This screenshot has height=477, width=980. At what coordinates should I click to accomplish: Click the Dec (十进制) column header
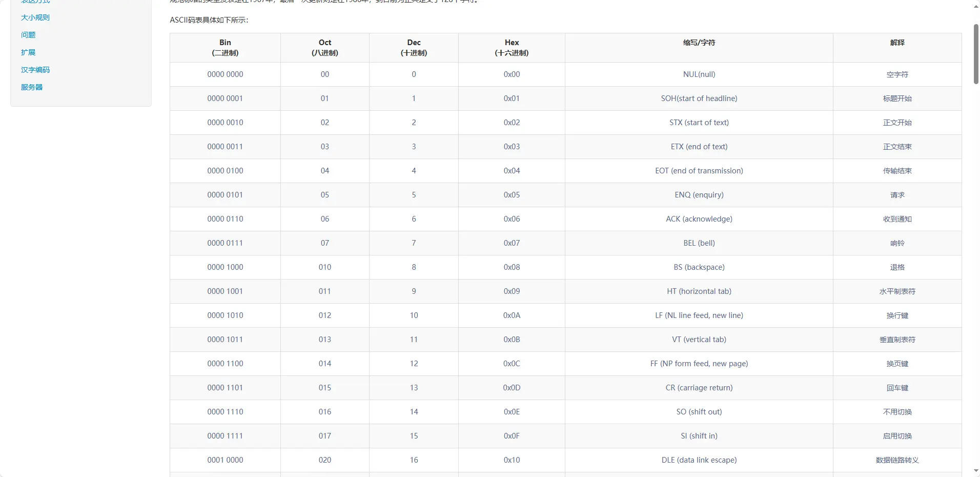point(414,48)
